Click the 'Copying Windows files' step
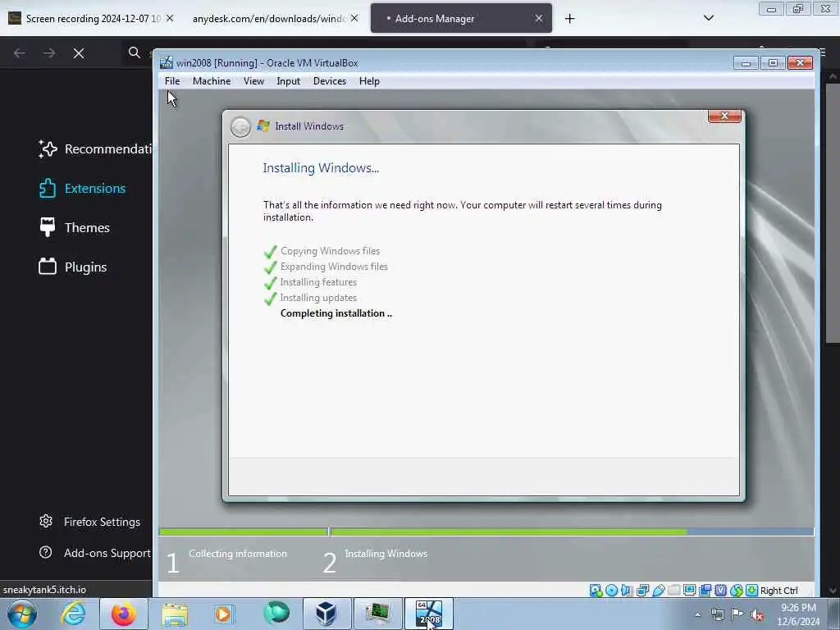 click(330, 251)
